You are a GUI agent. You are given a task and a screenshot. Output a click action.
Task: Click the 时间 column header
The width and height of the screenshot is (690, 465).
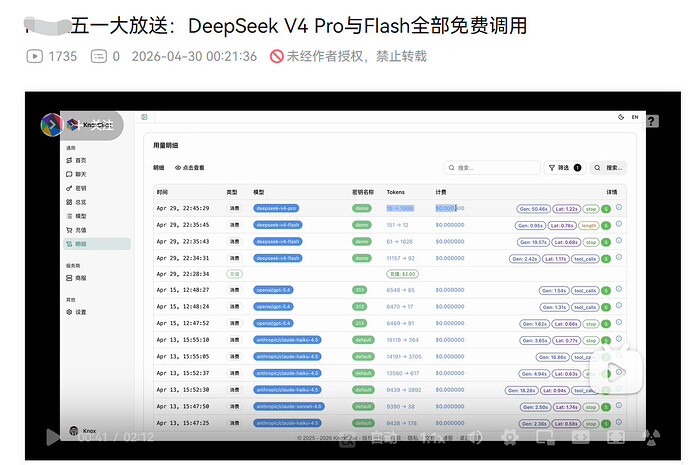click(x=162, y=192)
